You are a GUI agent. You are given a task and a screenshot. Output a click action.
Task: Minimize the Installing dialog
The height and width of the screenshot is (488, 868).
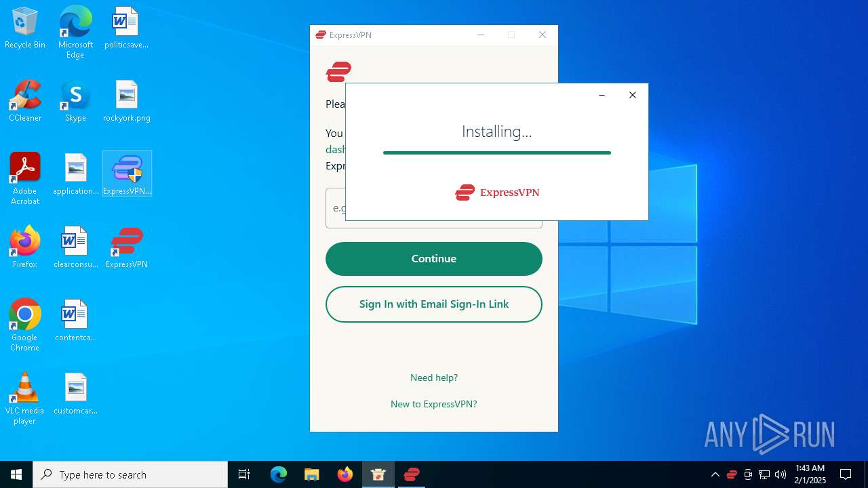pos(601,95)
